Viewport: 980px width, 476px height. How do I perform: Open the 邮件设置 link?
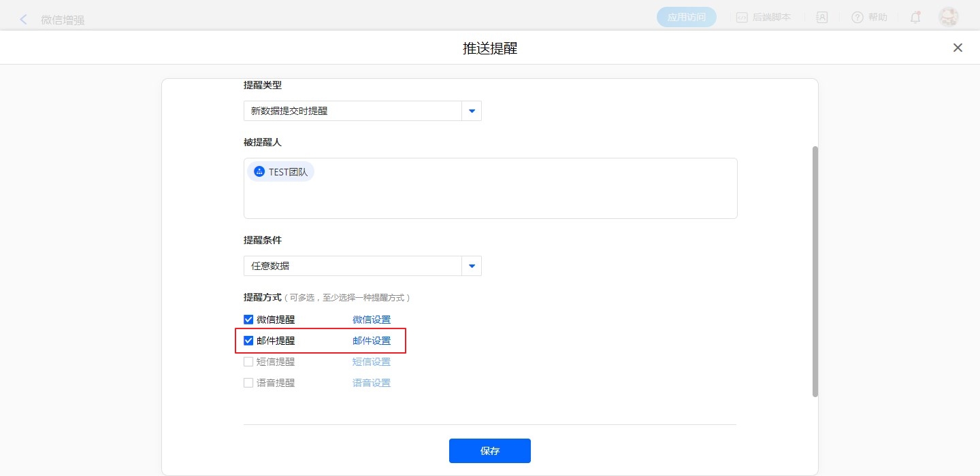372,341
